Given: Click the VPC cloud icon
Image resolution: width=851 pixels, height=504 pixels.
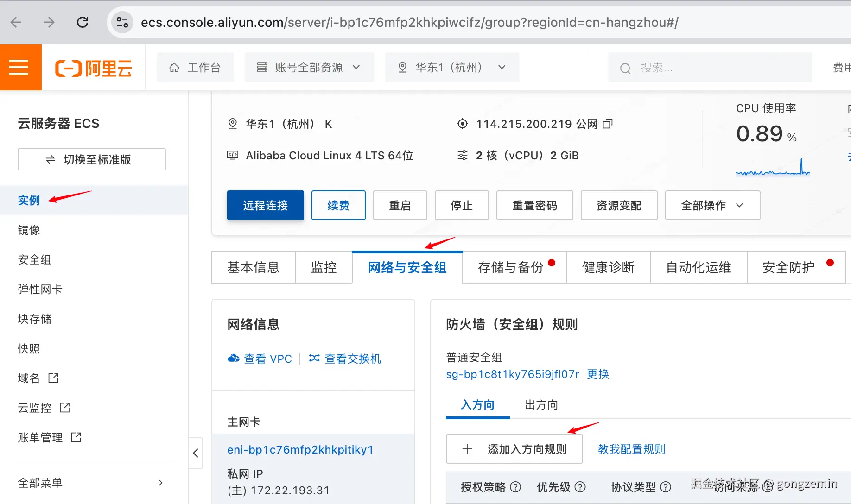Looking at the screenshot, I should tap(234, 359).
